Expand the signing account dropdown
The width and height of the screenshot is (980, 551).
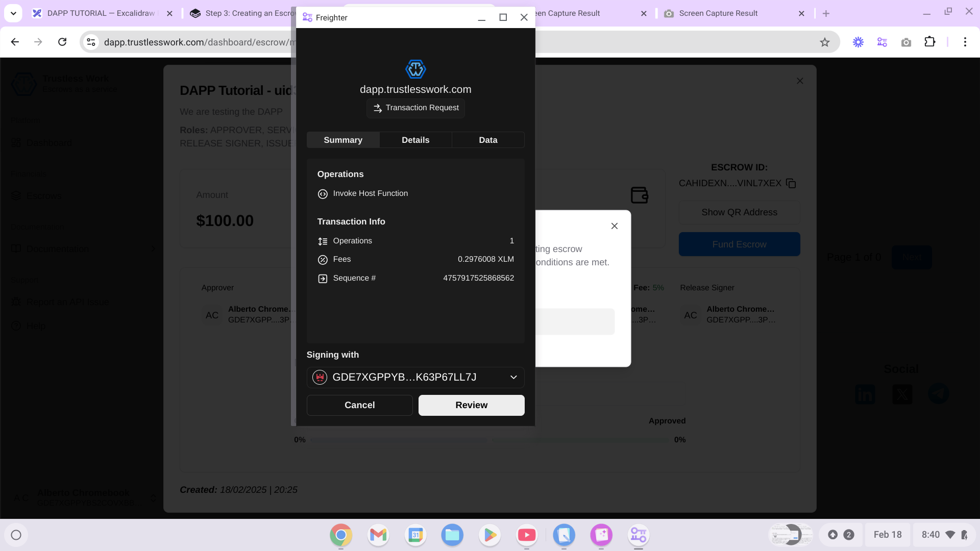point(513,378)
